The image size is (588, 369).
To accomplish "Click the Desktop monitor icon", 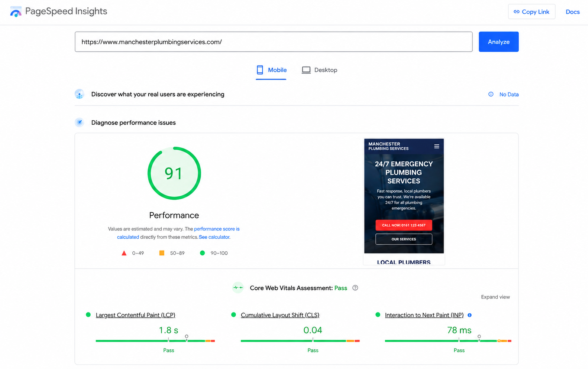I will tap(306, 70).
